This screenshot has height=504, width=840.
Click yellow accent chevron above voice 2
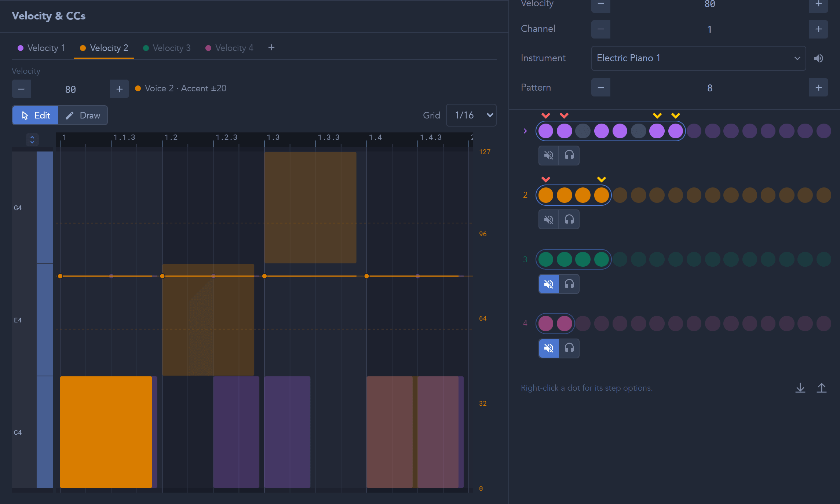pos(602,180)
